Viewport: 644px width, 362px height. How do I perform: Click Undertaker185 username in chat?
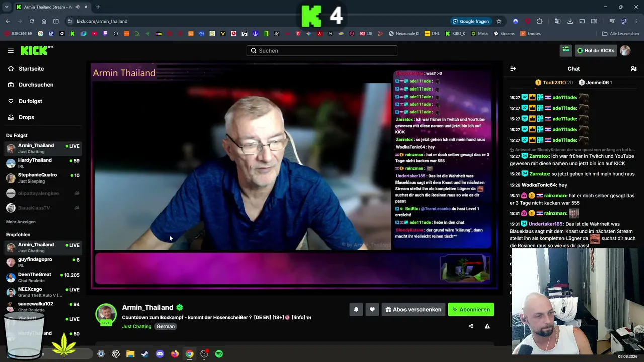546,224
